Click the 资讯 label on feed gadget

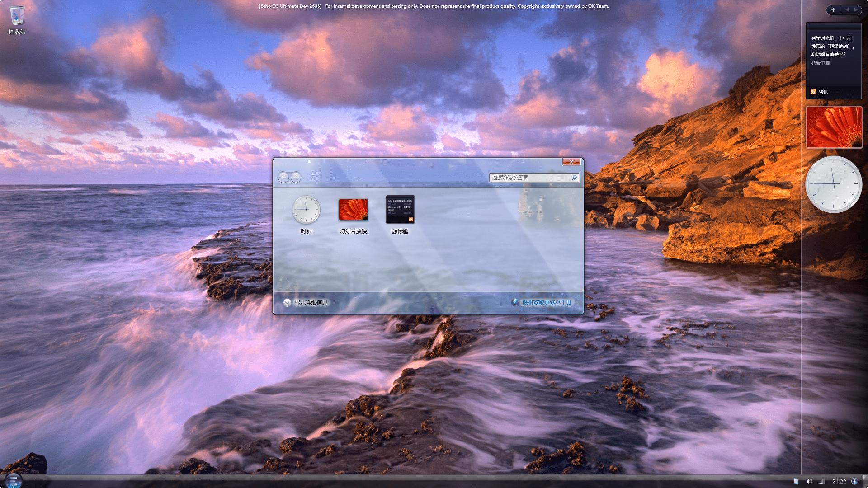tap(823, 92)
